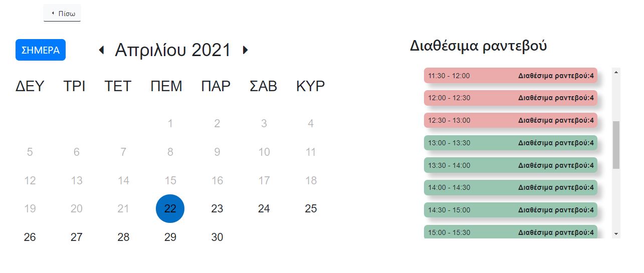Click the Πίσω back button

tap(62, 13)
